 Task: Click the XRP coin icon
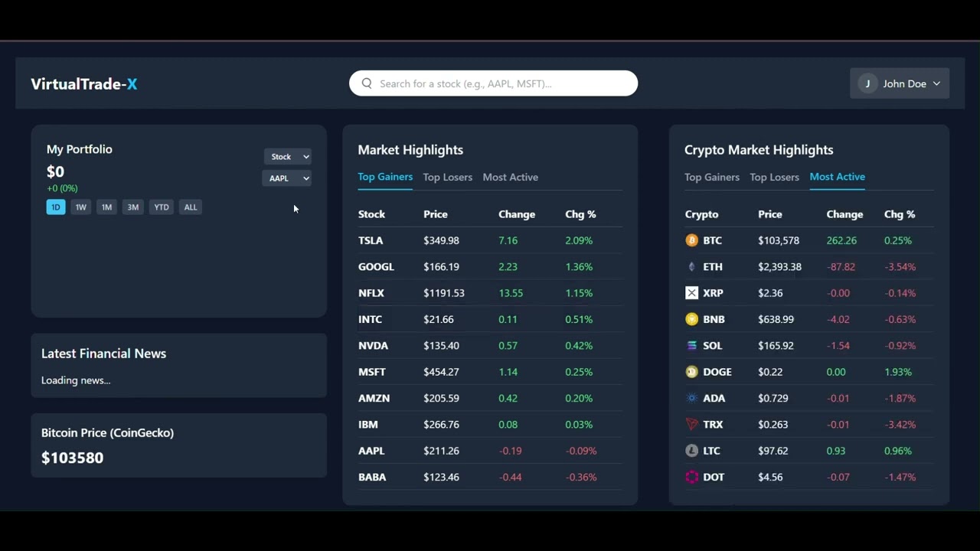pyautogui.click(x=692, y=293)
